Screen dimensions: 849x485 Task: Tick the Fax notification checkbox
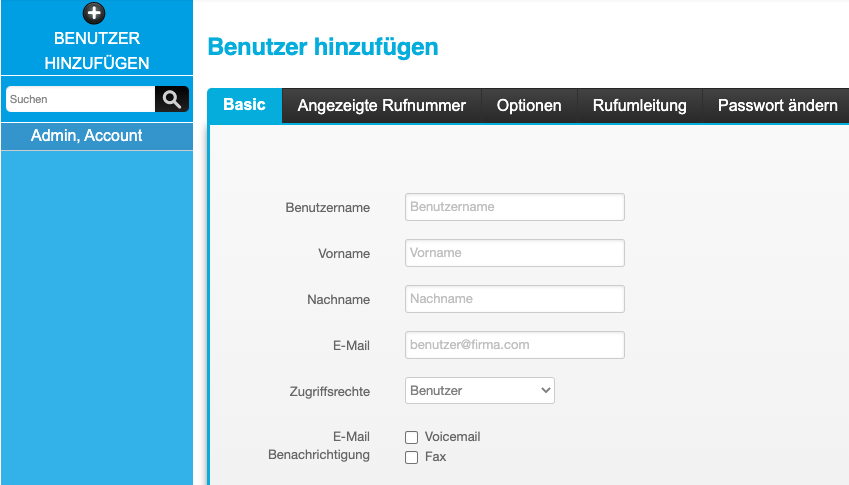click(412, 457)
